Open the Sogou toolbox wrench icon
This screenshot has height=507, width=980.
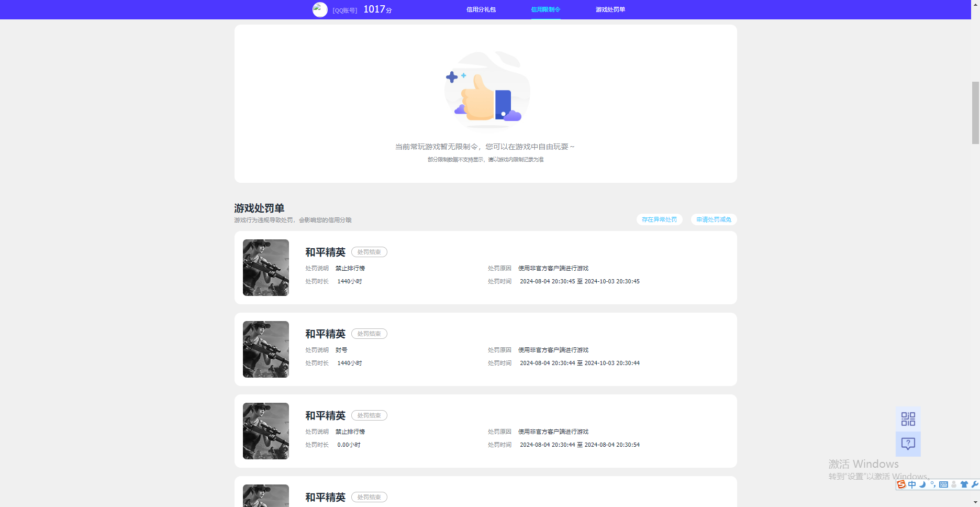tap(974, 484)
